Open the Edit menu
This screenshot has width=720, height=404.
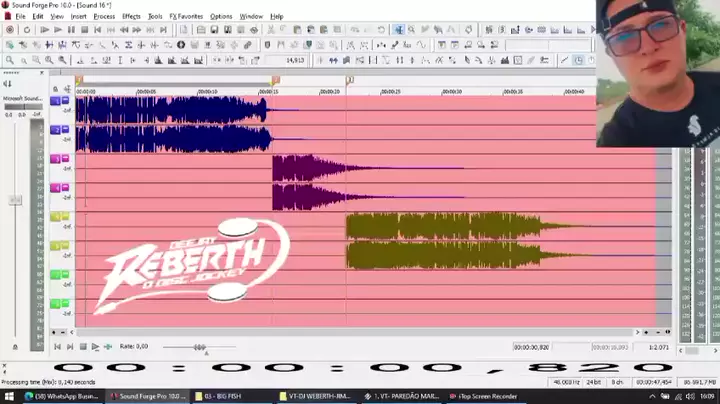[x=38, y=16]
